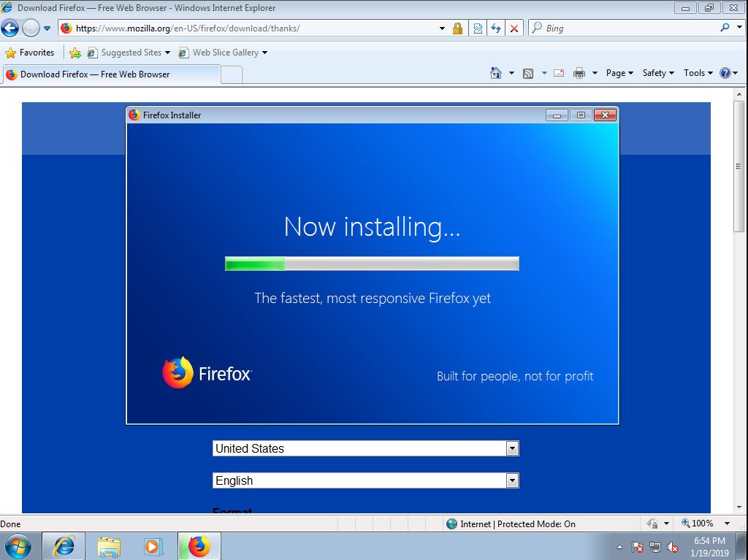748x560 pixels.
Task: Click the scrollbar up arrow
Action: tap(739, 94)
